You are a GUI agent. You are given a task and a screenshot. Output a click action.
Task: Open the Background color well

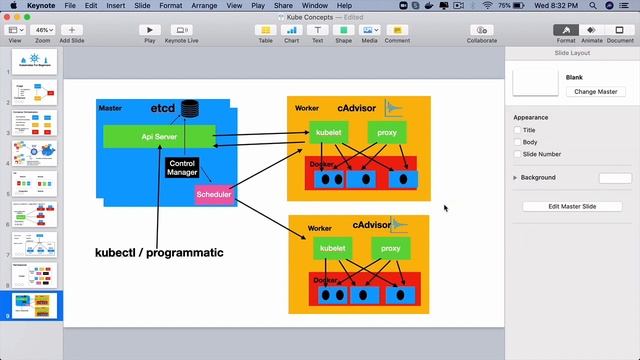[x=615, y=178]
